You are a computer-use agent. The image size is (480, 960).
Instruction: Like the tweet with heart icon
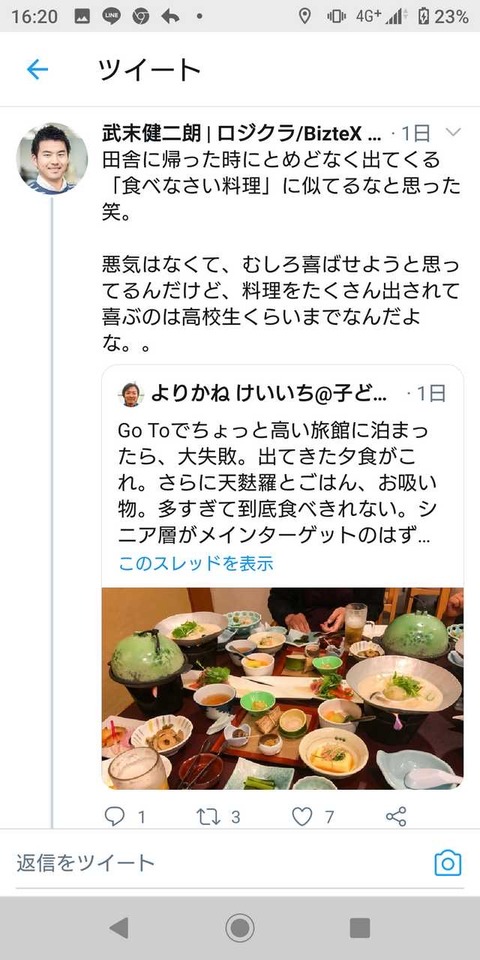click(x=302, y=816)
